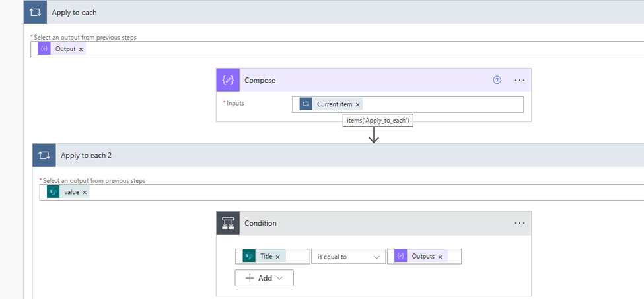Click the Condition action icon
Viewport: 644px width, 299px height.
[228, 223]
